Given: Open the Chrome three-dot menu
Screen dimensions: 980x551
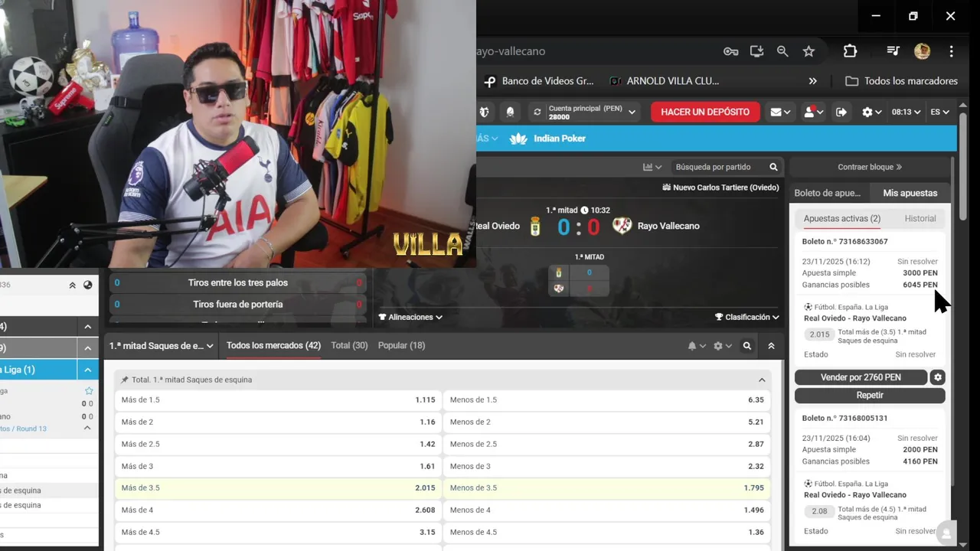Looking at the screenshot, I should tap(951, 51).
